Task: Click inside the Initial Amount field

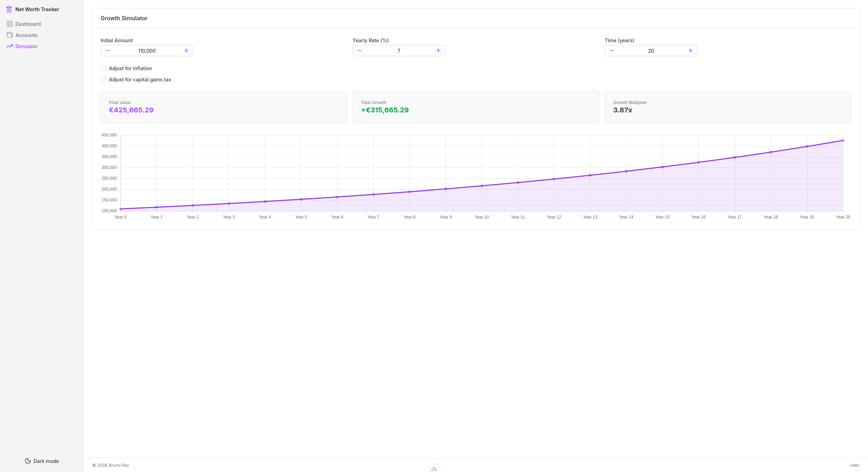Action: pyautogui.click(x=147, y=51)
